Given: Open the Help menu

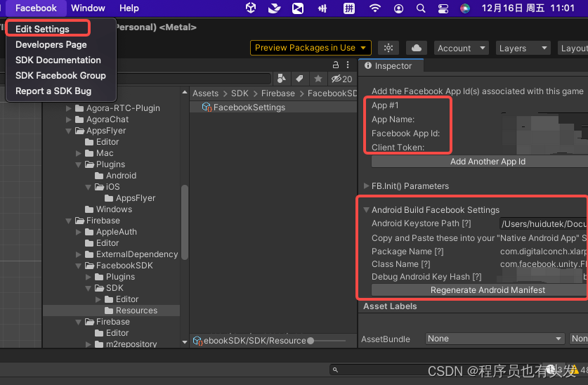Looking at the screenshot, I should tap(129, 8).
